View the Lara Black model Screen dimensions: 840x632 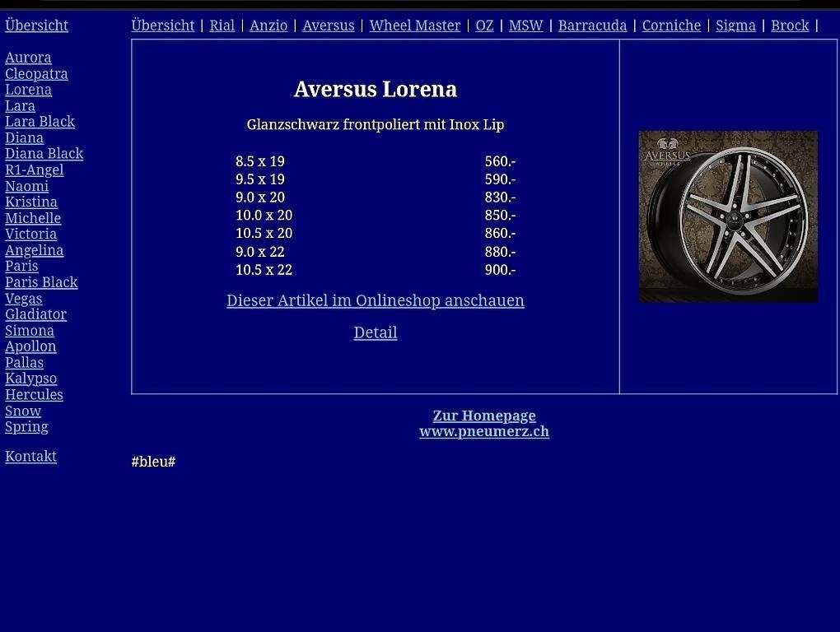tap(40, 122)
